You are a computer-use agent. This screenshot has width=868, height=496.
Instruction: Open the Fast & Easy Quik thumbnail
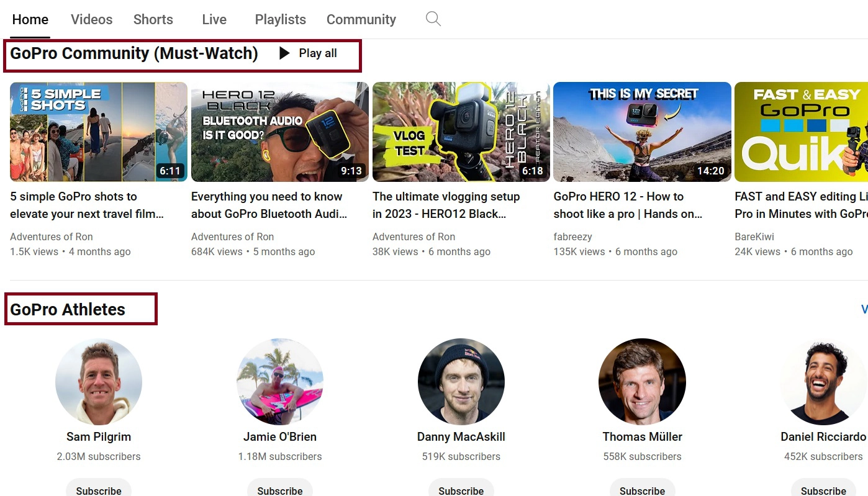pos(801,132)
